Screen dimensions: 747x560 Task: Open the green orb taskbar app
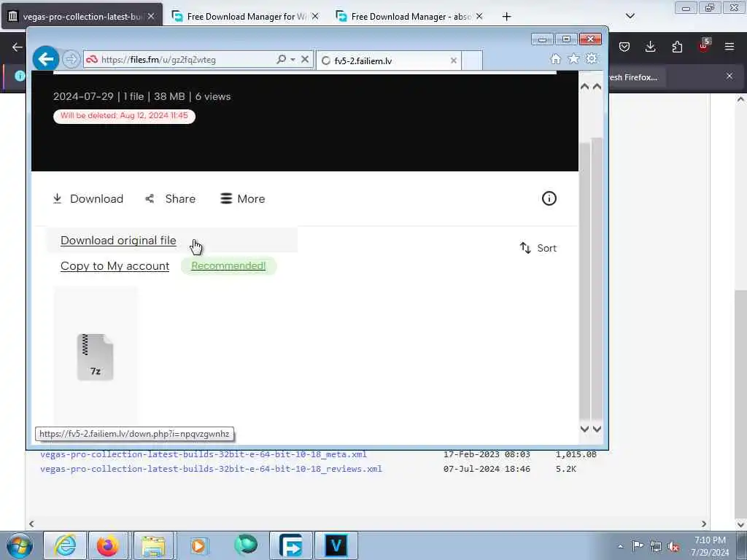pyautogui.click(x=246, y=545)
